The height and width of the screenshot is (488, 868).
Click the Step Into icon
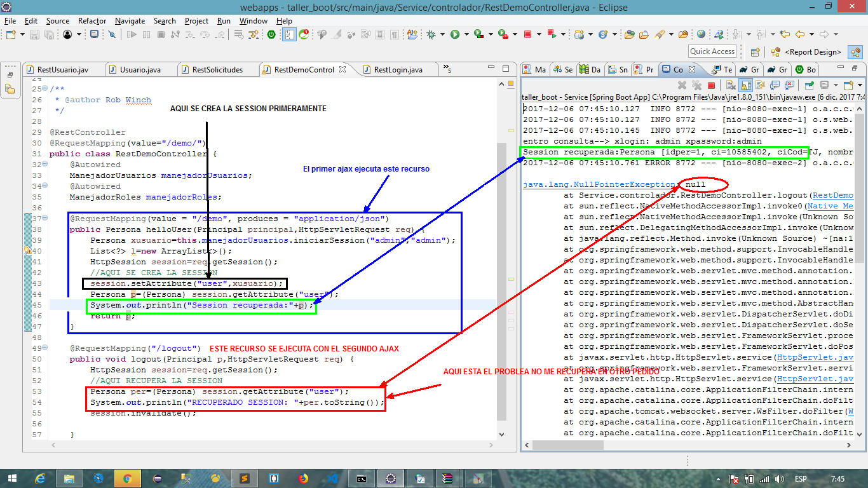coord(190,34)
